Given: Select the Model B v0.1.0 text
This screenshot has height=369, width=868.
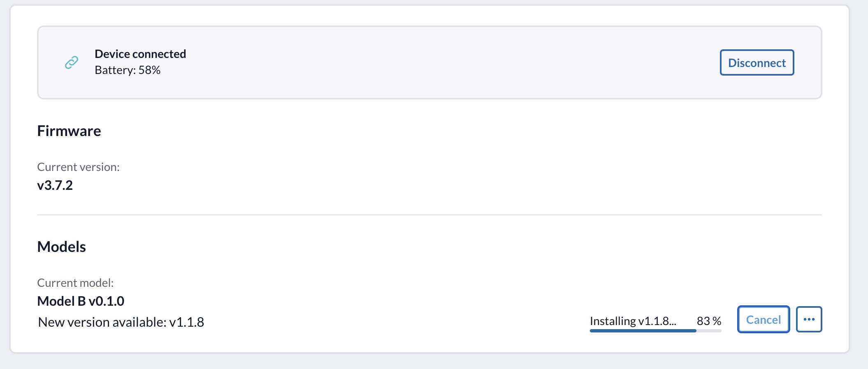Looking at the screenshot, I should [81, 301].
